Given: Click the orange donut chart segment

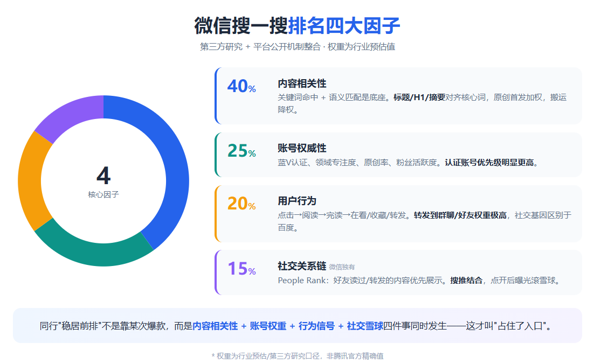Looking at the screenshot, I should (31, 181).
